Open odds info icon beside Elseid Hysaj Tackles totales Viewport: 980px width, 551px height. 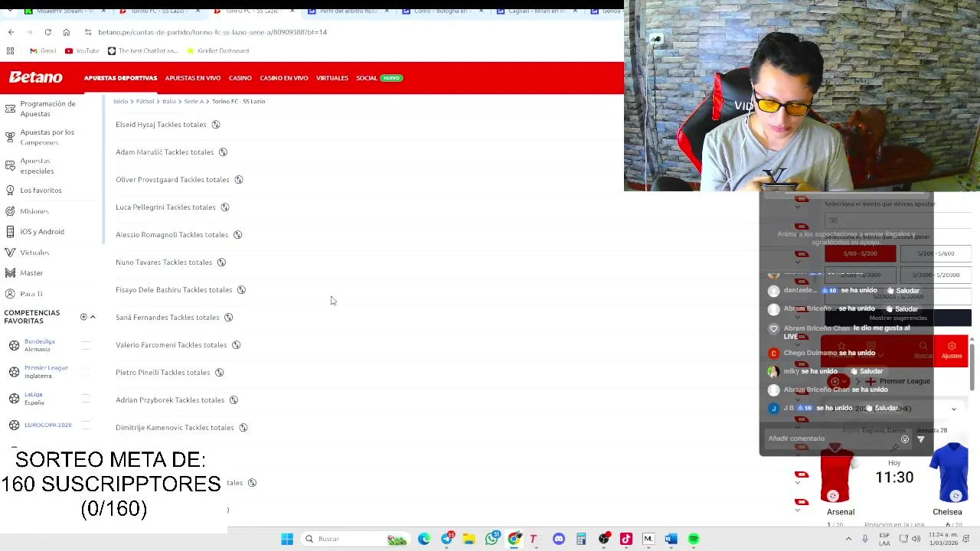(216, 124)
